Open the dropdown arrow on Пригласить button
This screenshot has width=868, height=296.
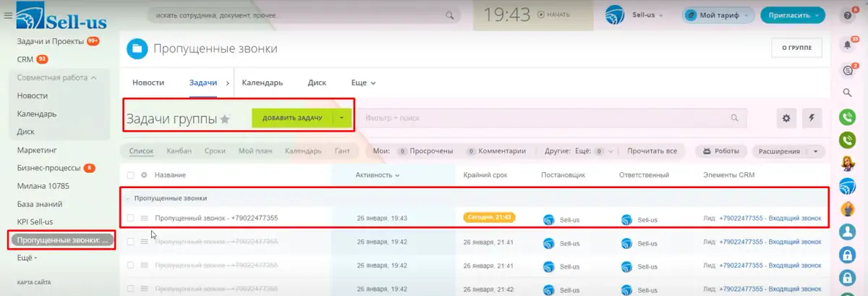click(x=818, y=15)
